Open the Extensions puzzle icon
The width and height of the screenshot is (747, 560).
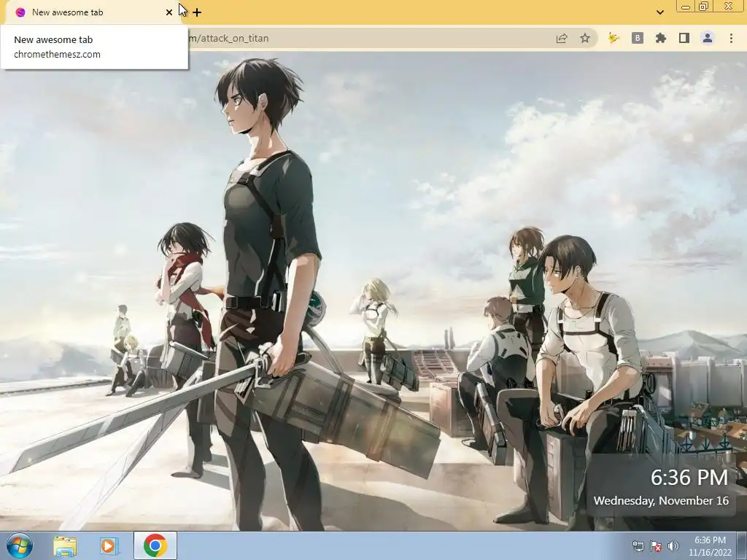pos(661,38)
